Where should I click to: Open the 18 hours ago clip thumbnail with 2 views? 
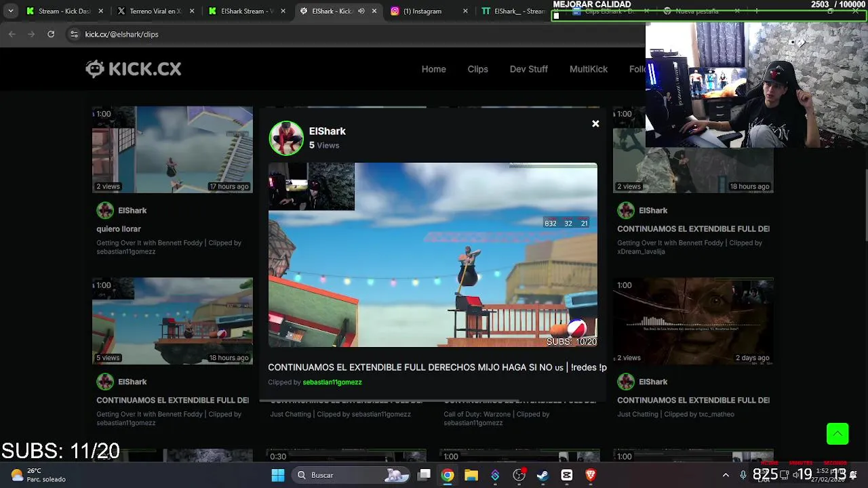[693, 150]
